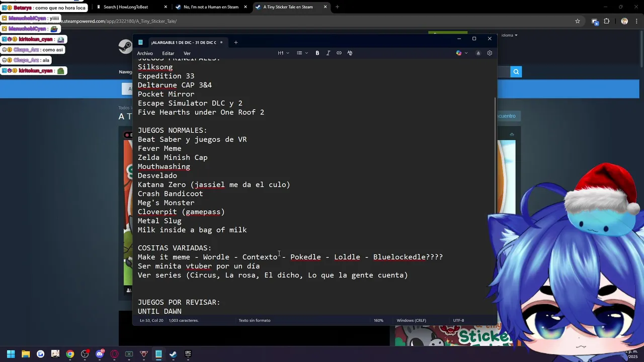Close the ¡ALARGABLE Notepad tab via dot

click(x=221, y=42)
